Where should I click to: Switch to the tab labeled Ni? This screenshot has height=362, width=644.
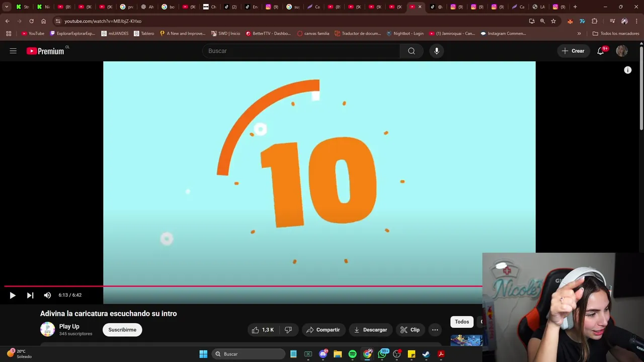tap(43, 7)
